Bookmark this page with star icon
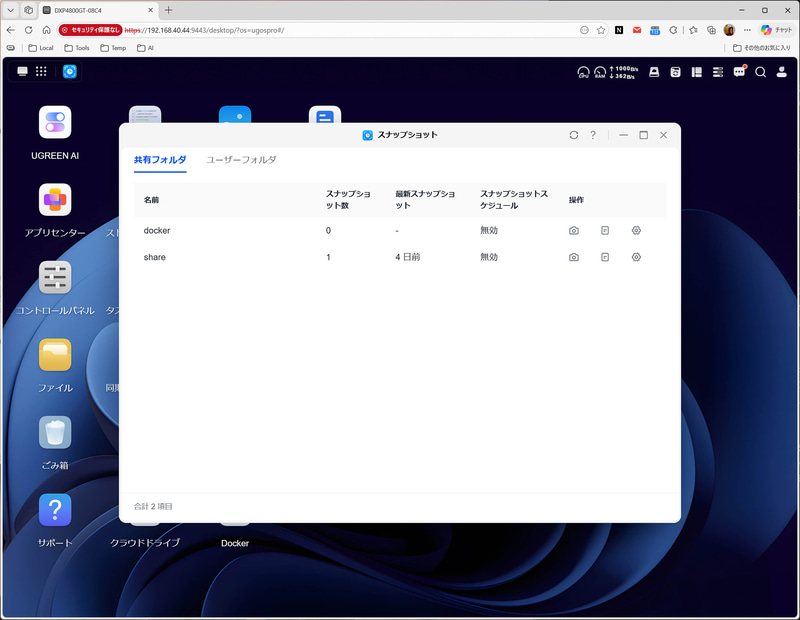This screenshot has height=620, width=800. 601,30
